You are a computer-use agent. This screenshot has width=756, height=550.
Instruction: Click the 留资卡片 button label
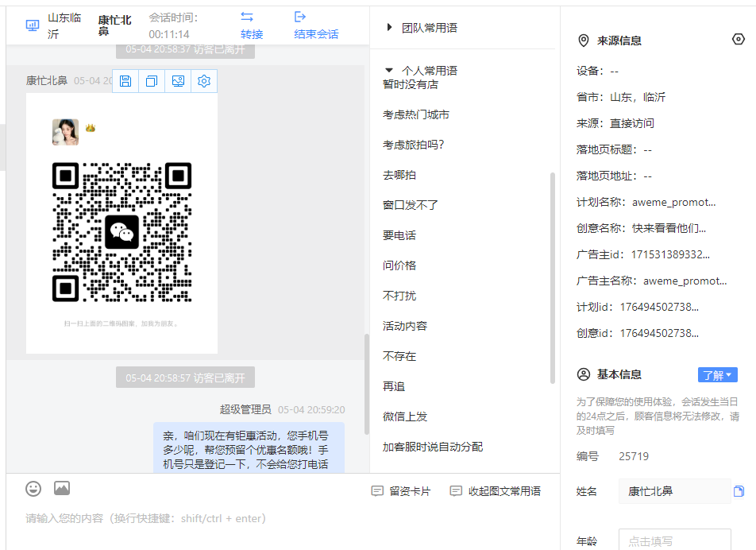[410, 491]
